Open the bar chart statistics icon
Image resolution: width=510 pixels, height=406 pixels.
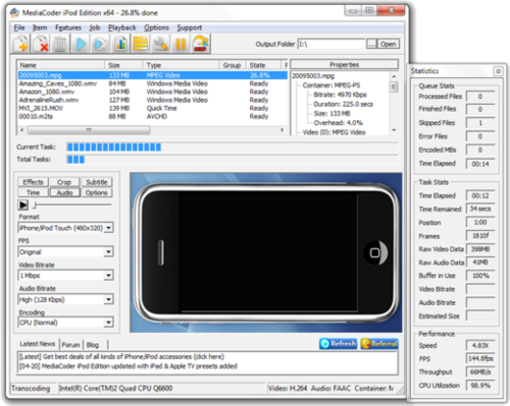pos(120,44)
